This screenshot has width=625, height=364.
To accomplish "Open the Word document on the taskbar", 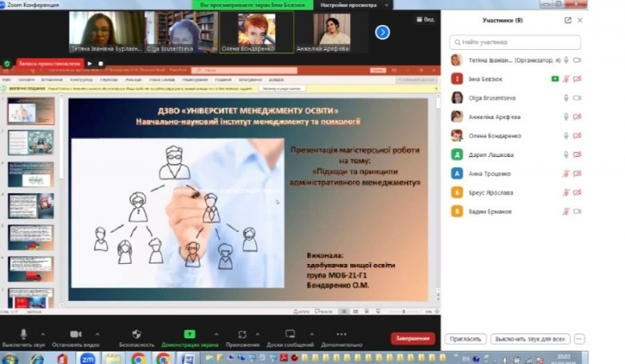I will point(187,359).
